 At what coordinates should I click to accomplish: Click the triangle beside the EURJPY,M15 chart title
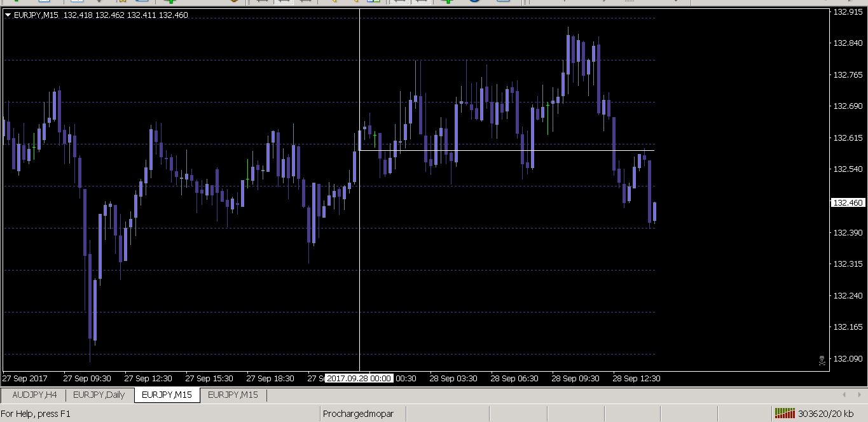tap(8, 15)
